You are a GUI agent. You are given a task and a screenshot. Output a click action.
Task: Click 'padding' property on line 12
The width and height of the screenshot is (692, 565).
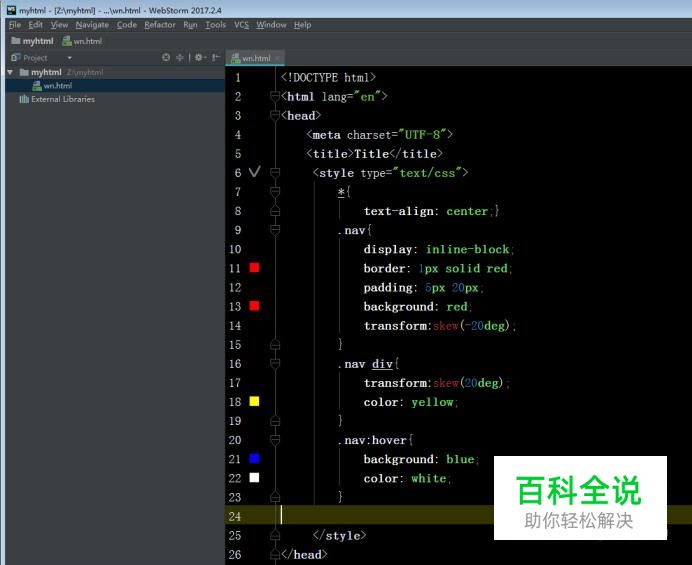click(x=388, y=288)
